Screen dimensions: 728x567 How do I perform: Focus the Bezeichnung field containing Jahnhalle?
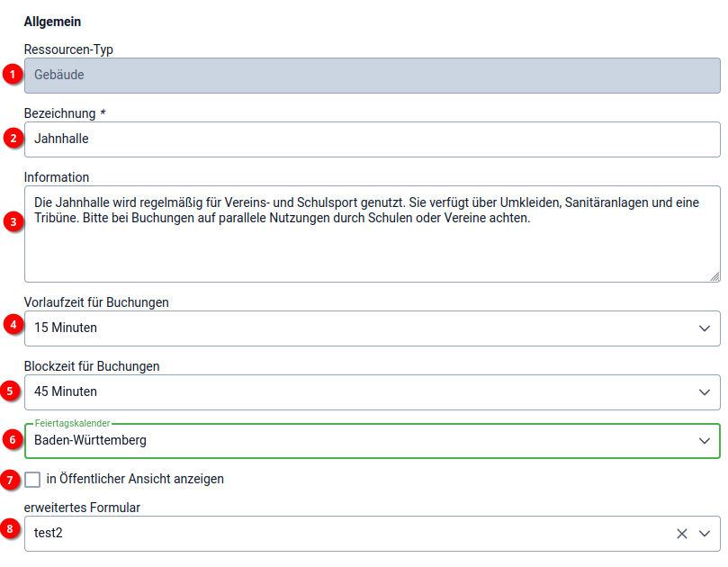click(x=360, y=139)
